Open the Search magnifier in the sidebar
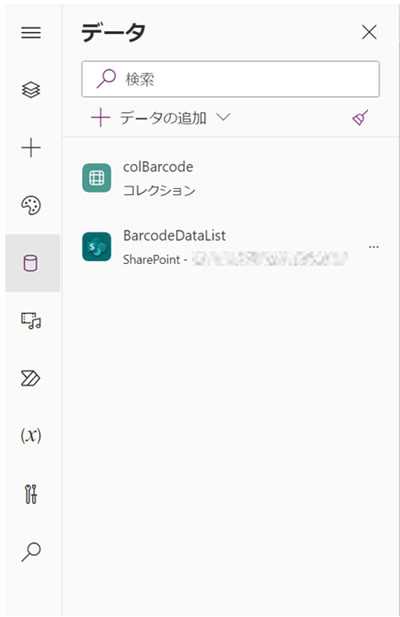The width and height of the screenshot is (400, 617). pos(31,551)
